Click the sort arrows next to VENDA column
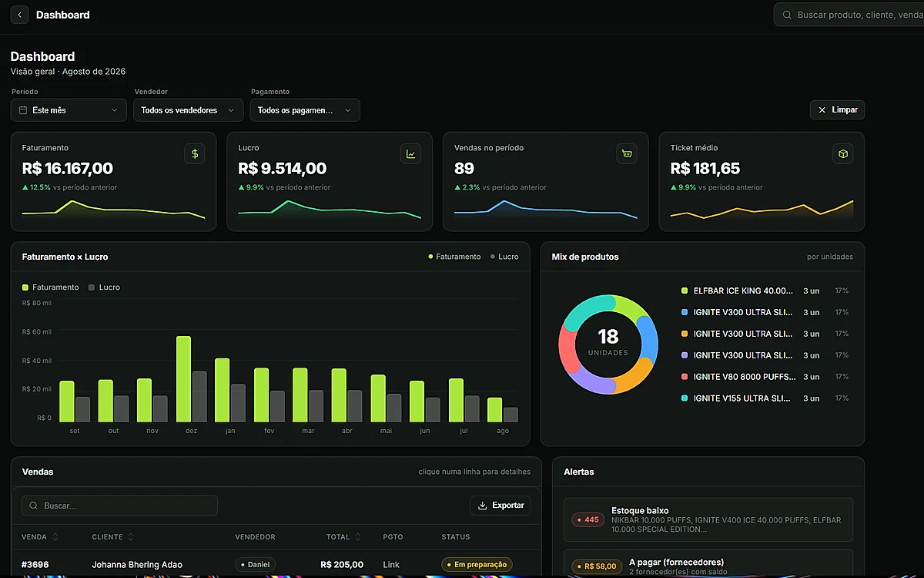The image size is (924, 578). (55, 537)
